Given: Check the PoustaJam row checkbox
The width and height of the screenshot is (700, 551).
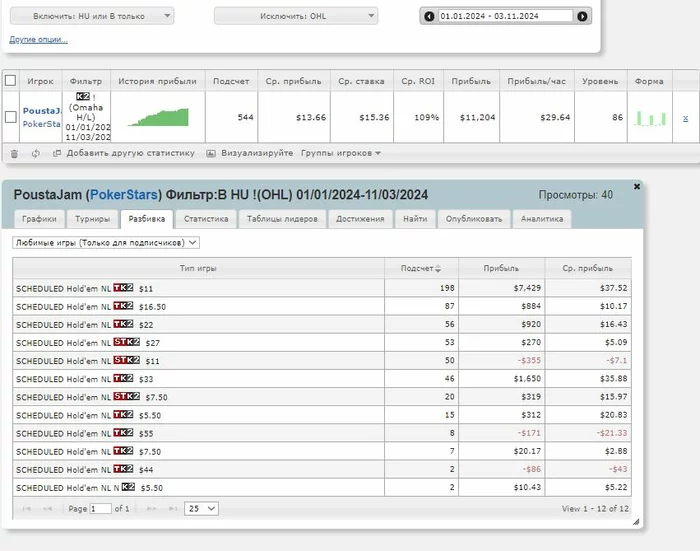Looking at the screenshot, I should (x=11, y=117).
